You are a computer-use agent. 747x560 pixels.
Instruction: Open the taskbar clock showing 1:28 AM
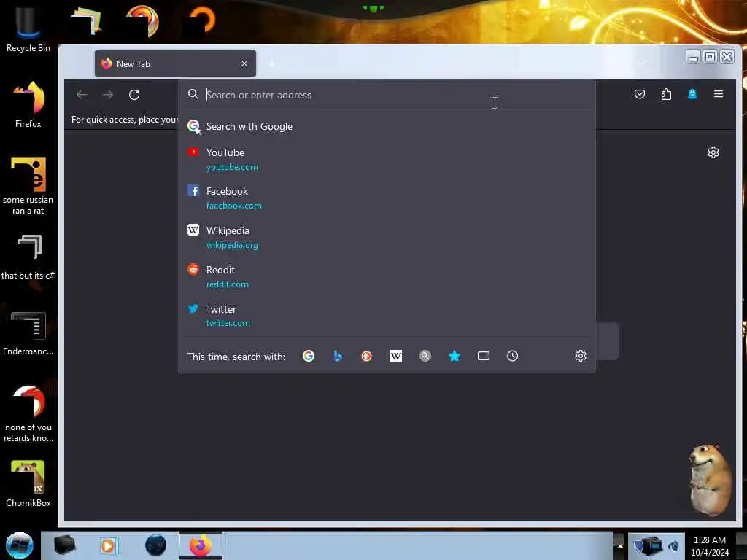710,546
